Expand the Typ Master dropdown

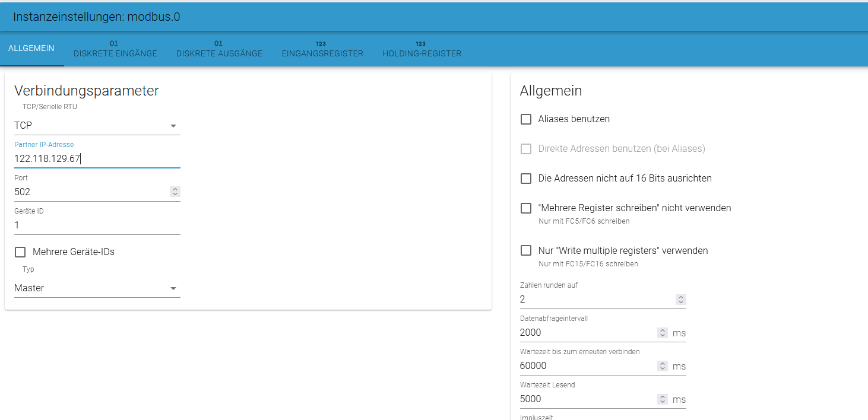click(x=97, y=288)
